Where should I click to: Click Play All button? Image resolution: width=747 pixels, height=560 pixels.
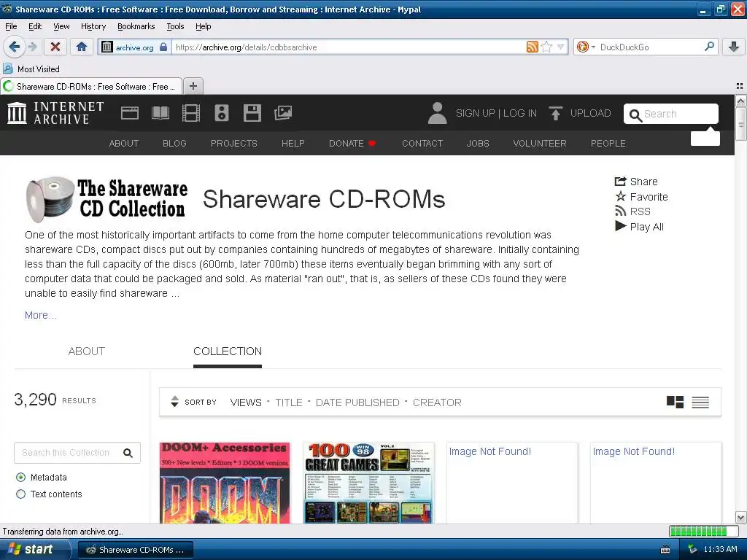pyautogui.click(x=639, y=227)
